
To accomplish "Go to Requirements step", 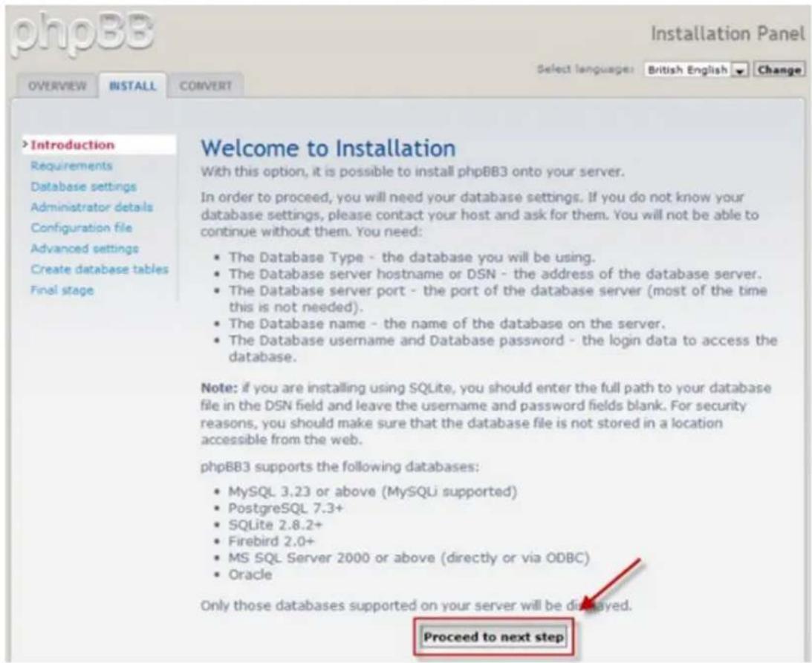I will point(71,166).
